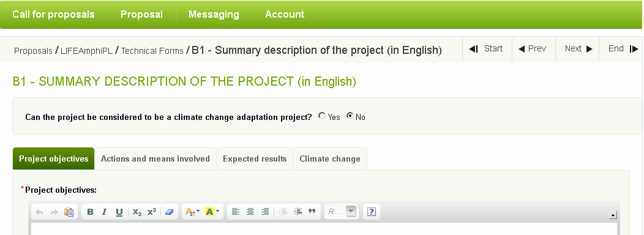644x235 pixels.
Task: Apply Underline formatting
Action: [x=119, y=212]
